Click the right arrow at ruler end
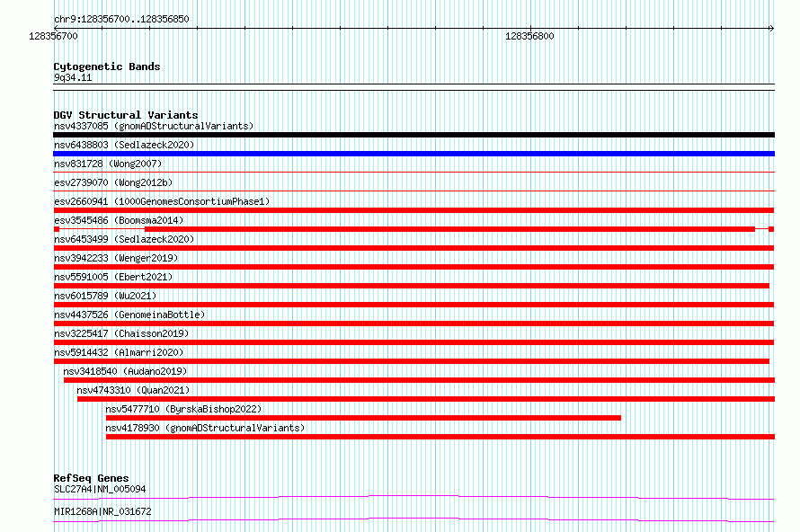Screen dimensions: 800x532 coord(771,28)
